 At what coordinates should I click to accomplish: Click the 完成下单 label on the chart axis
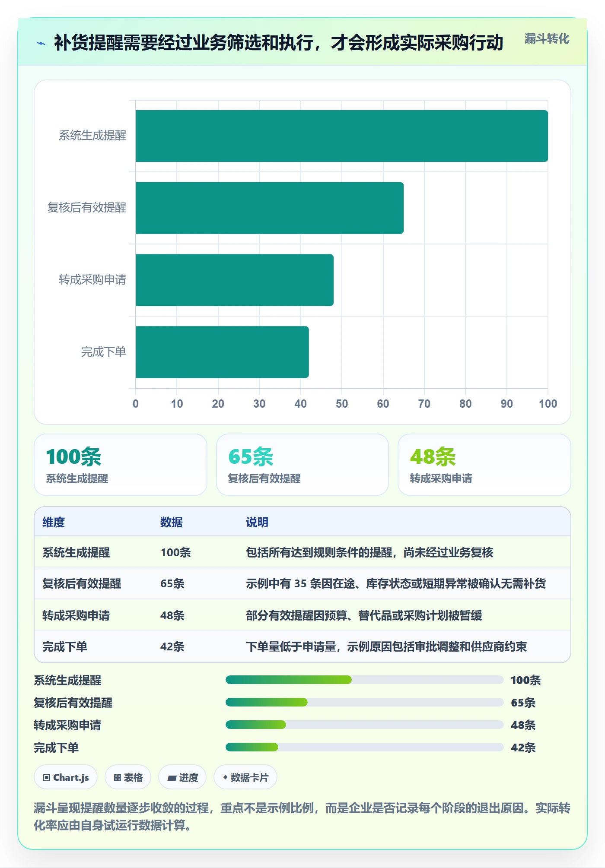[x=104, y=352]
